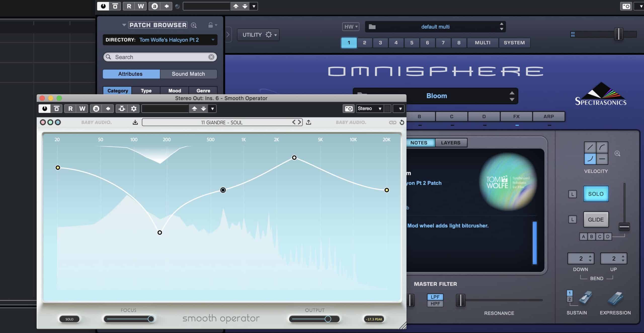This screenshot has width=644, height=333.
Task: Open Smooth Operator toolbar settings gear
Action: point(134,108)
